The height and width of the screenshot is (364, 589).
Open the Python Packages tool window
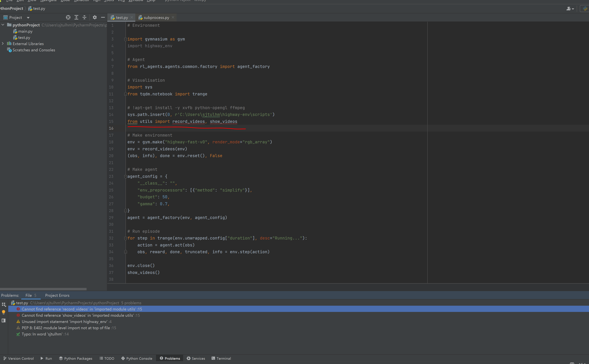coord(75,358)
